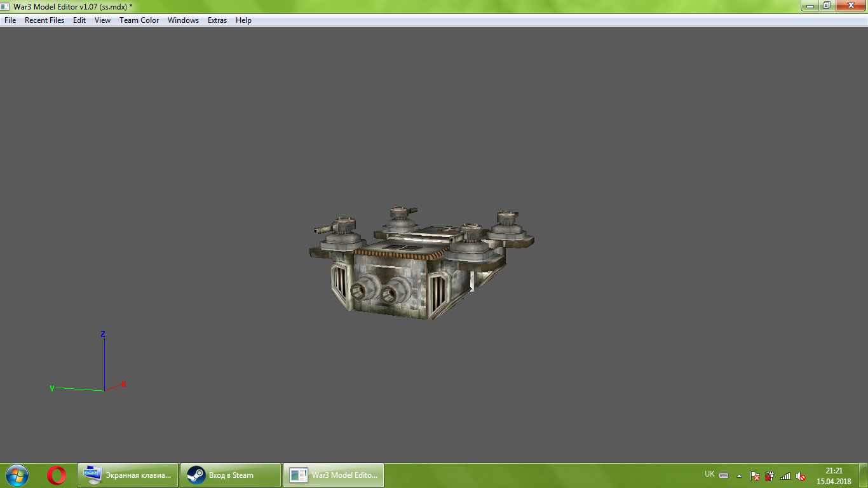This screenshot has height=488, width=868.
Task: Open the Edit menu
Action: point(79,20)
